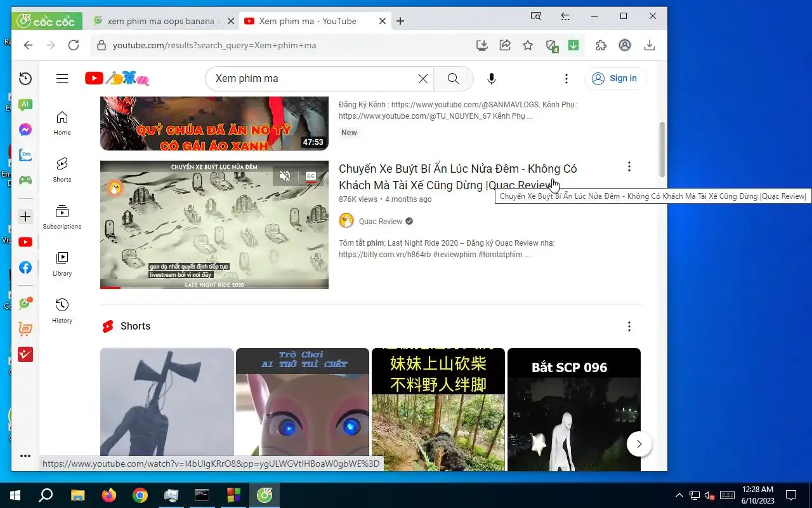Open sidebar more options ellipsis

[25, 456]
